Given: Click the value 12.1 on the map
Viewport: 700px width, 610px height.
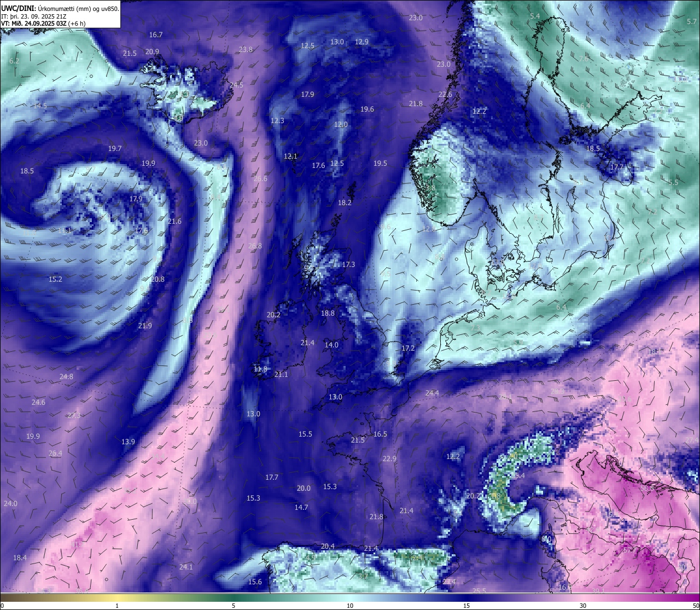Looking at the screenshot, I should 290,156.
